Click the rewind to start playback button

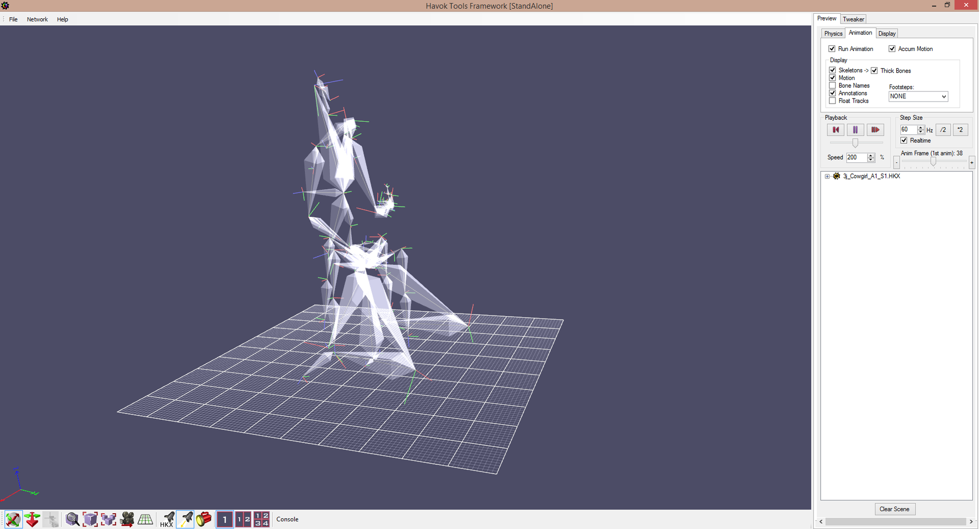point(836,130)
